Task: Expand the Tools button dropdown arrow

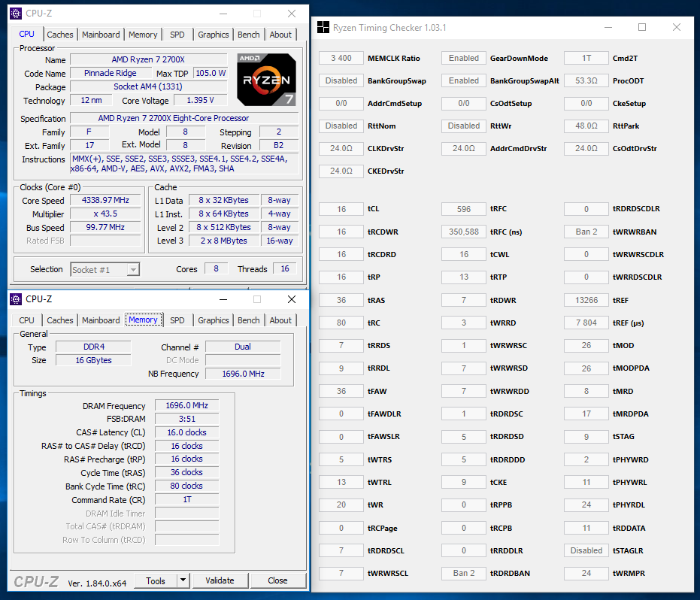Action: [183, 580]
